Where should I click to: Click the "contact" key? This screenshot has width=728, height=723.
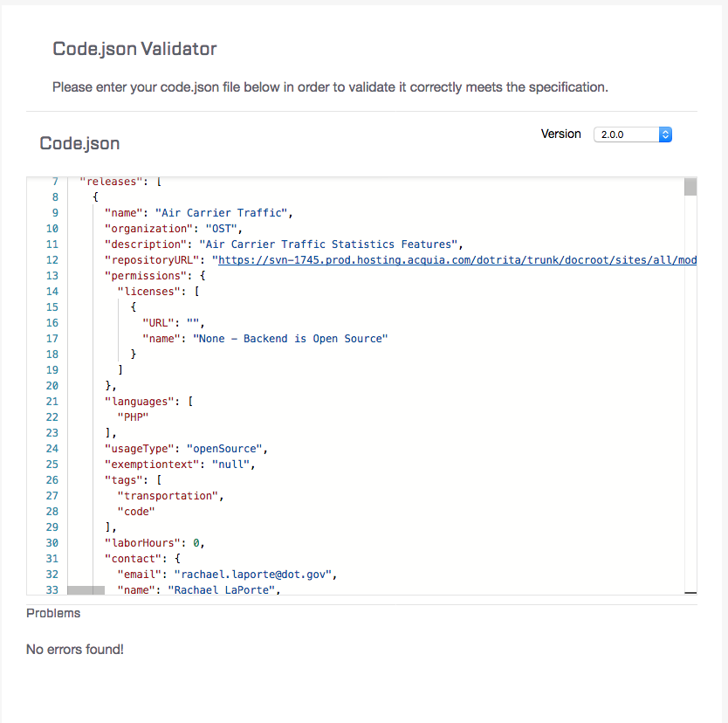133,559
